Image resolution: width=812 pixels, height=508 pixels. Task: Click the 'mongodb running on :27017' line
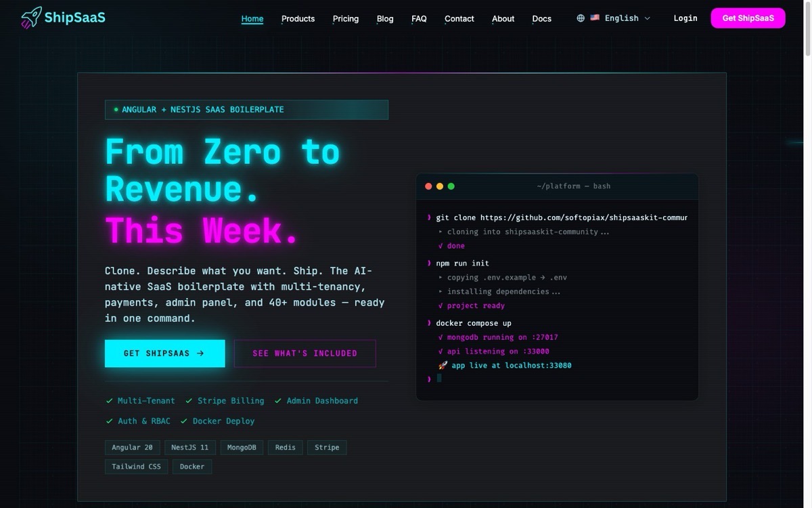click(498, 337)
